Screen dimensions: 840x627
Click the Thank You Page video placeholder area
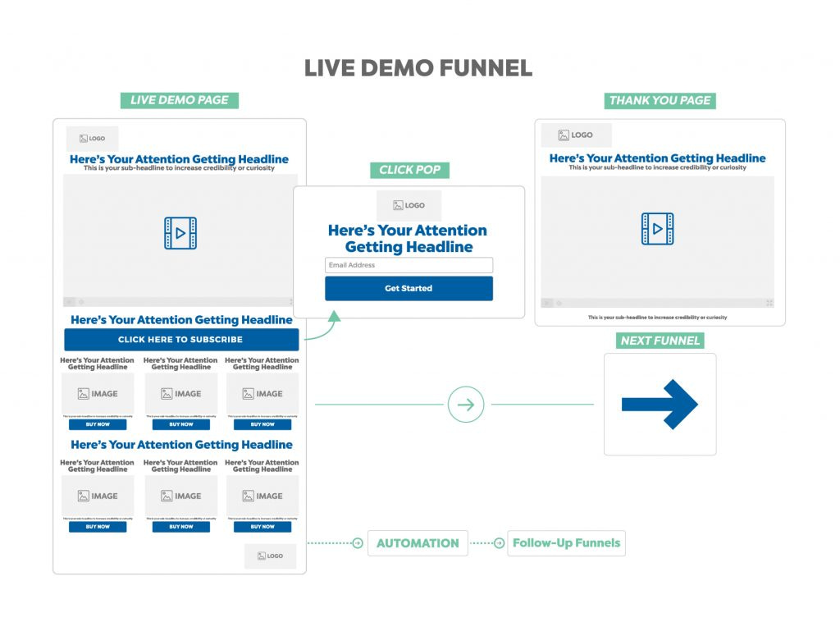(x=657, y=241)
